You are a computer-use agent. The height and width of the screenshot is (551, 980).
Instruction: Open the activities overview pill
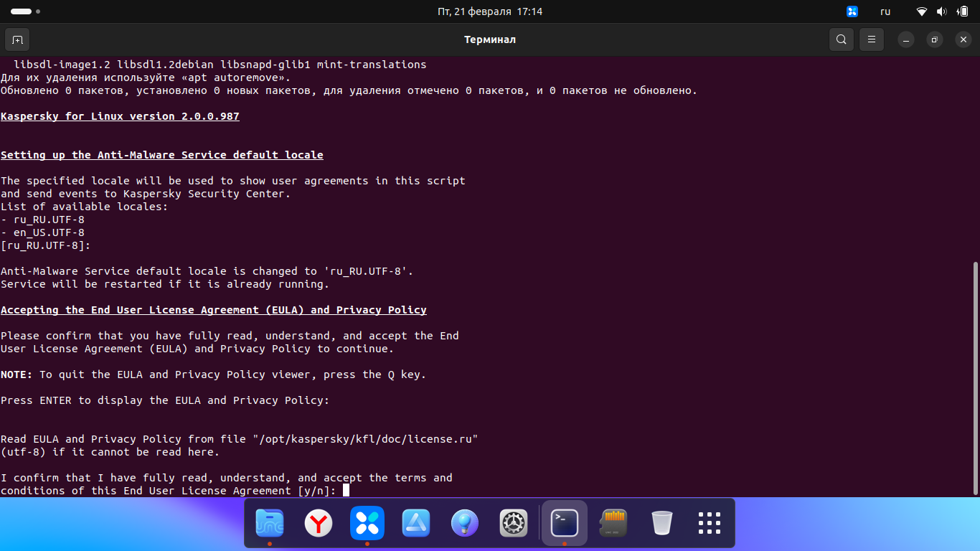pyautogui.click(x=26, y=11)
